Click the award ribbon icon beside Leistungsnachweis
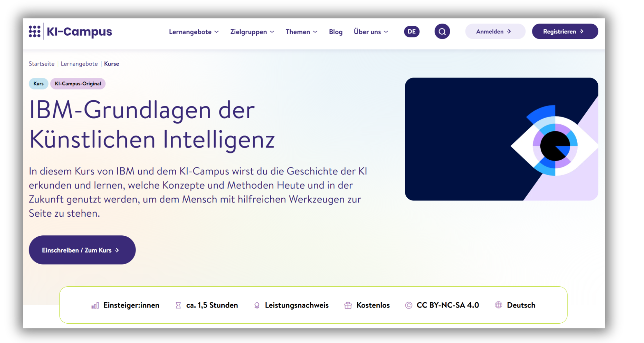Image resolution: width=644 pixels, height=343 pixels. point(257,305)
